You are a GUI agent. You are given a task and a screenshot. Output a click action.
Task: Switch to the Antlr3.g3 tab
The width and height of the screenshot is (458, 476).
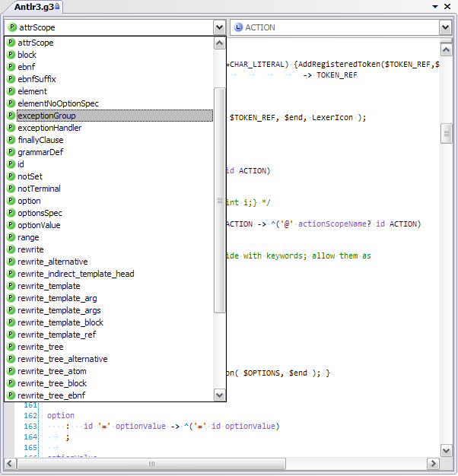pos(34,7)
